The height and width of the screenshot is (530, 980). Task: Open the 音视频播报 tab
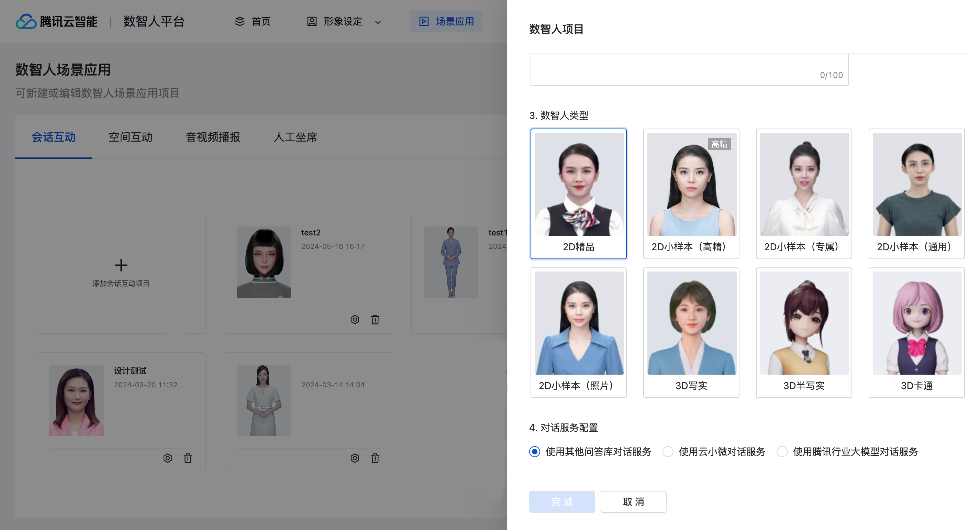coord(213,137)
